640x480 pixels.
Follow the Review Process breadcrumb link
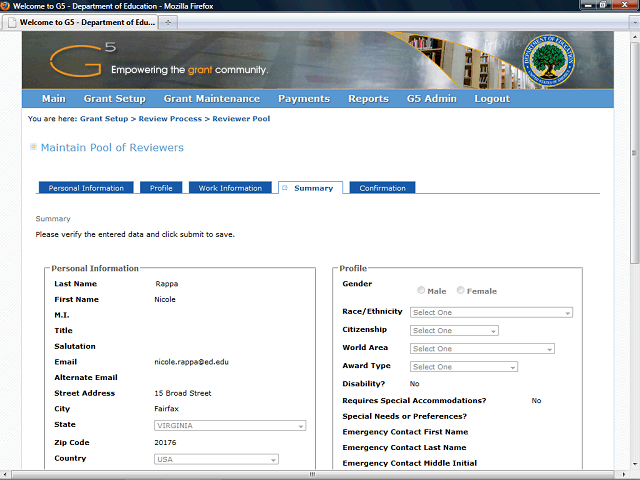click(x=167, y=119)
